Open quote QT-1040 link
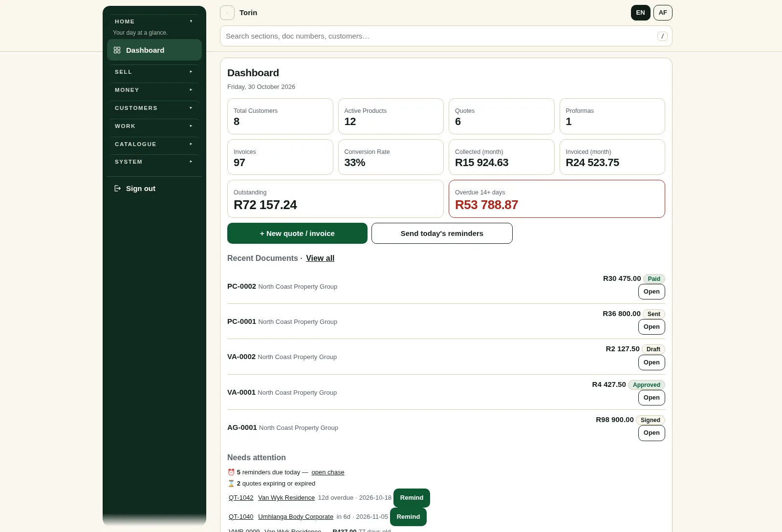782x532 pixels. click(x=241, y=517)
